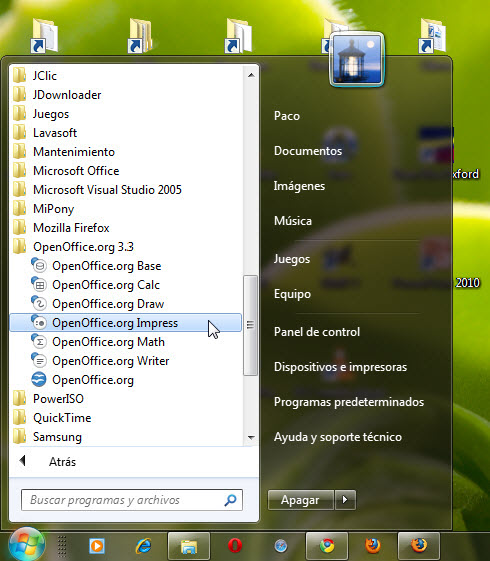Click the scrollbar up arrow in program list

[251, 75]
